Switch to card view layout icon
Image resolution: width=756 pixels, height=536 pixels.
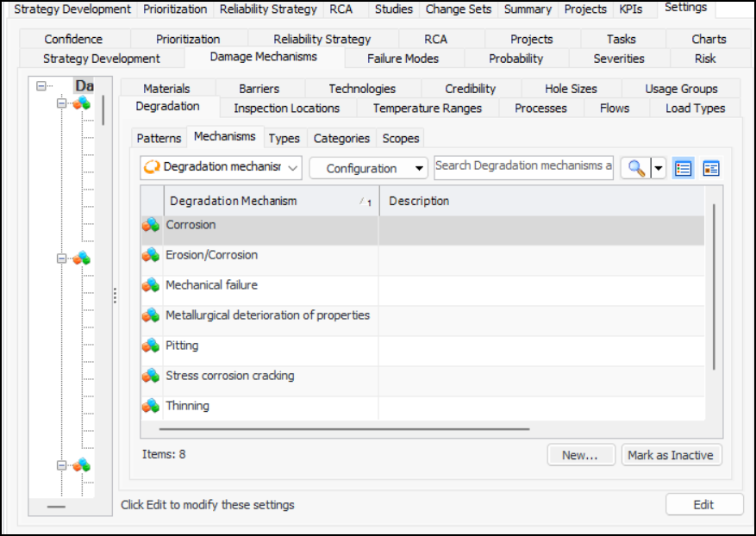pyautogui.click(x=711, y=168)
